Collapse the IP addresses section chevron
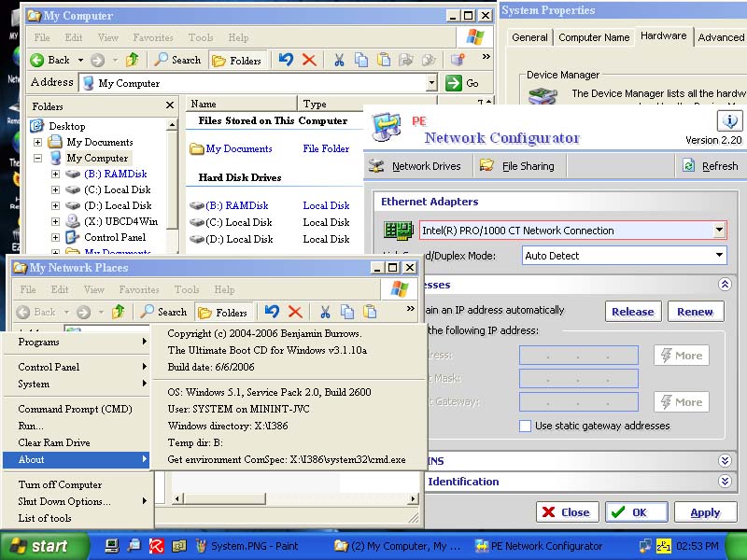 click(724, 285)
